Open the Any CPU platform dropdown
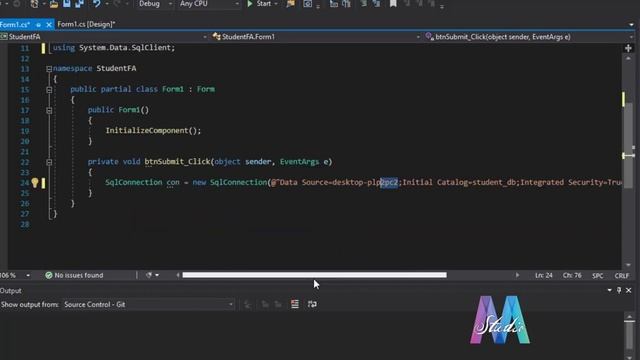 (209, 4)
